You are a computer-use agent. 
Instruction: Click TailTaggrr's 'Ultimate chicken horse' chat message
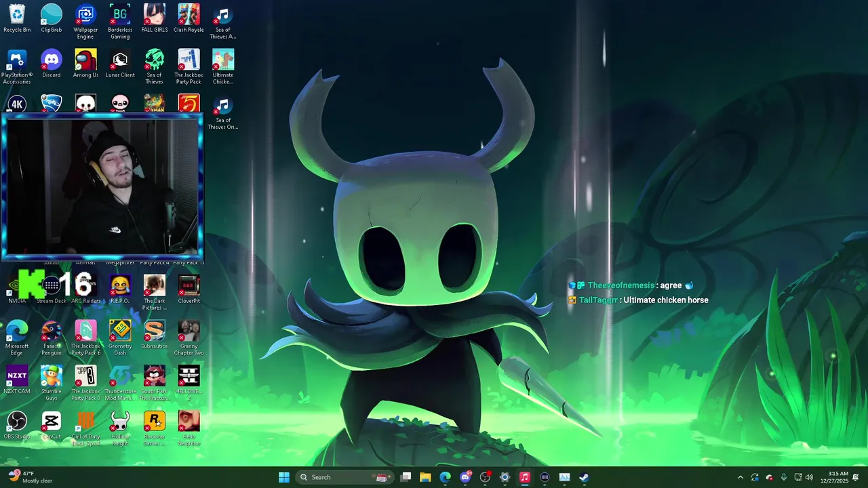click(x=638, y=300)
